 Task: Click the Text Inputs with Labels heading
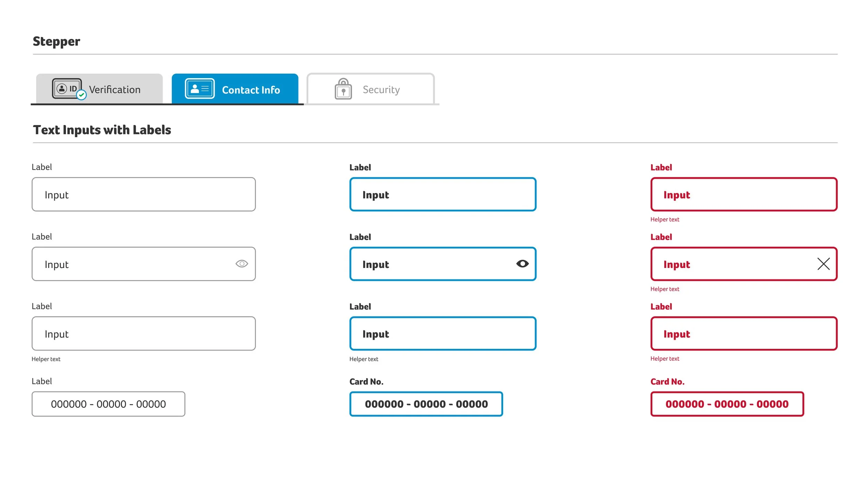tap(102, 130)
